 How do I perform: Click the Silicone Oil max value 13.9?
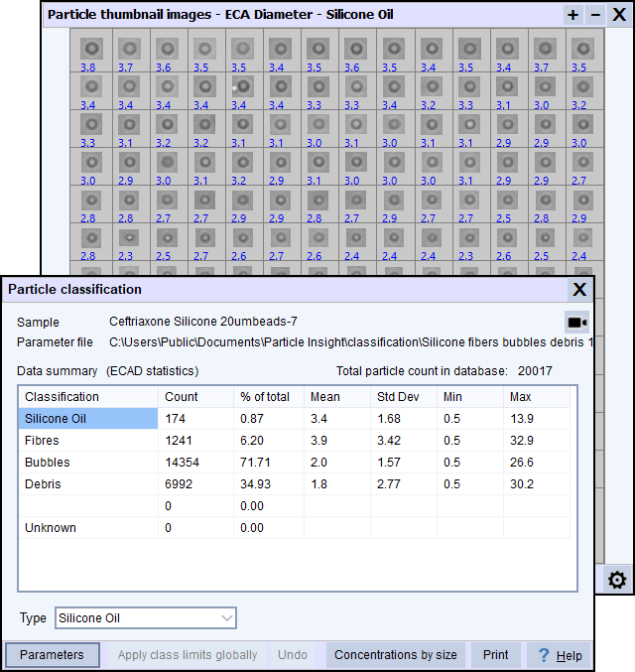[522, 418]
